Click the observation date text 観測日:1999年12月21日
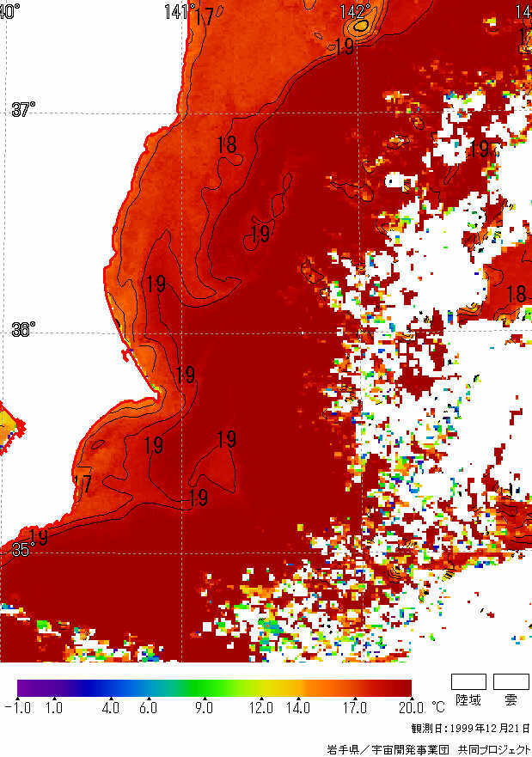This screenshot has width=532, height=757. tap(471, 728)
